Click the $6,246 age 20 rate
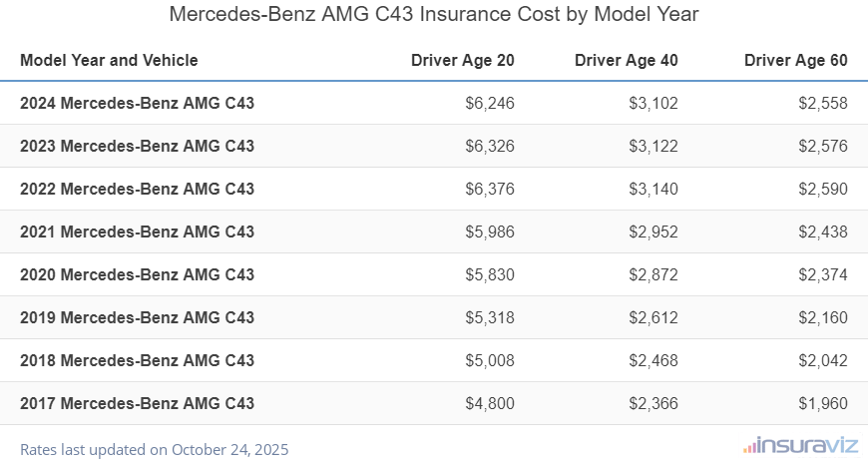This screenshot has height=465, width=868. tap(490, 103)
